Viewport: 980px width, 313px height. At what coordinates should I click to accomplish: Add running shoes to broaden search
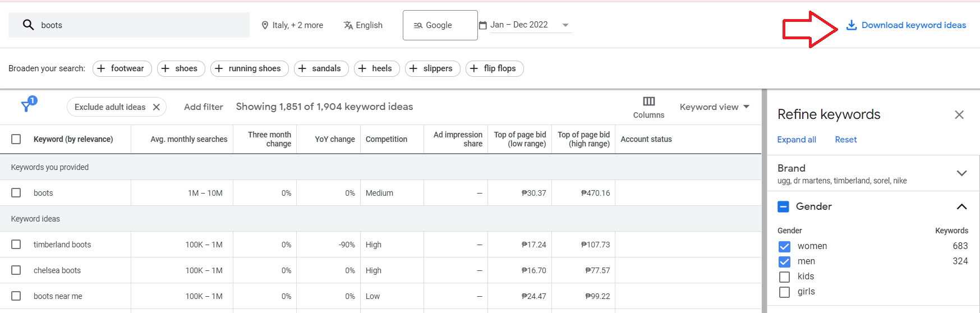point(249,68)
